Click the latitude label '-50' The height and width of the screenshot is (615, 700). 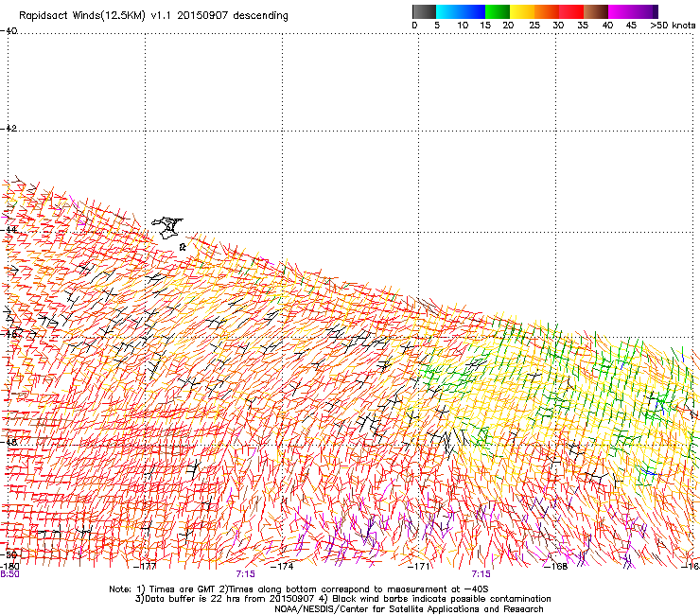coord(9,554)
